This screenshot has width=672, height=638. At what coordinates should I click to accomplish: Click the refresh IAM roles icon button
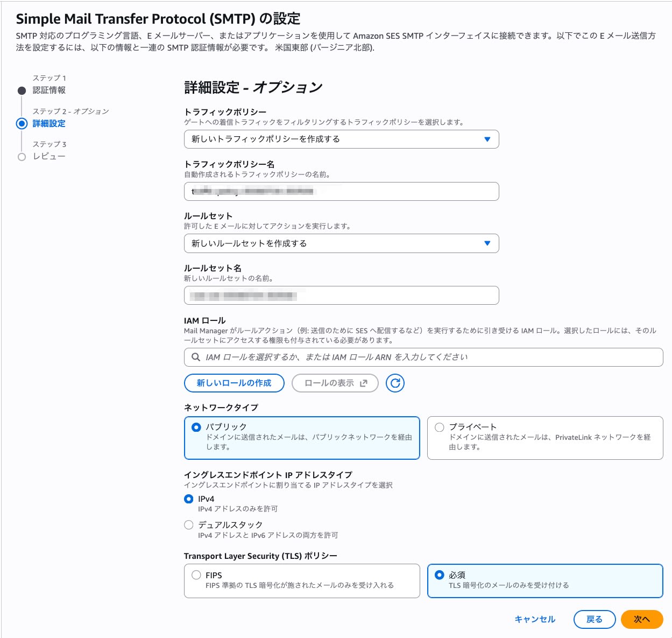[395, 383]
